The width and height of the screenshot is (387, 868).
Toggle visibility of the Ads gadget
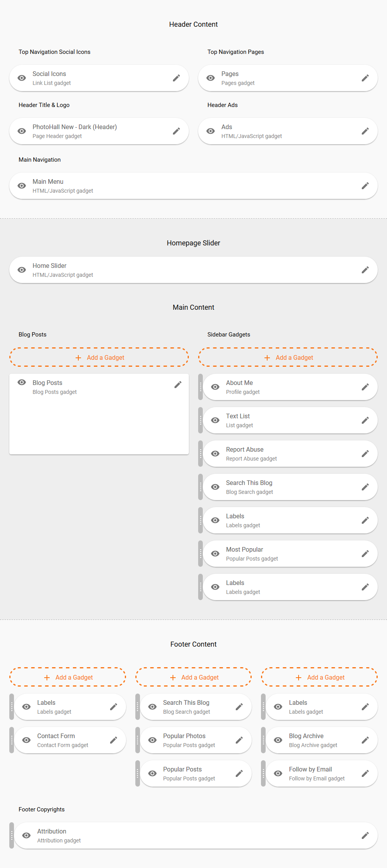tap(211, 131)
